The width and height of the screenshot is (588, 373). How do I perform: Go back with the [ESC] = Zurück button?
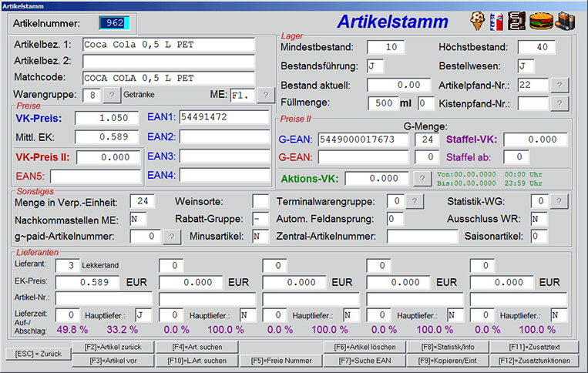[x=38, y=353]
